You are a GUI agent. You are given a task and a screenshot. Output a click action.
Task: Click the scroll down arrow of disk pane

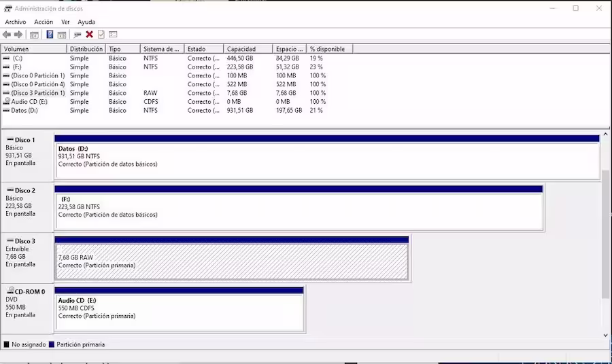pos(605,335)
